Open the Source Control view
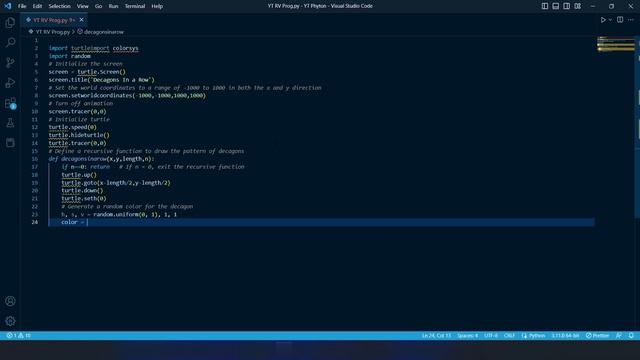 pyautogui.click(x=10, y=62)
